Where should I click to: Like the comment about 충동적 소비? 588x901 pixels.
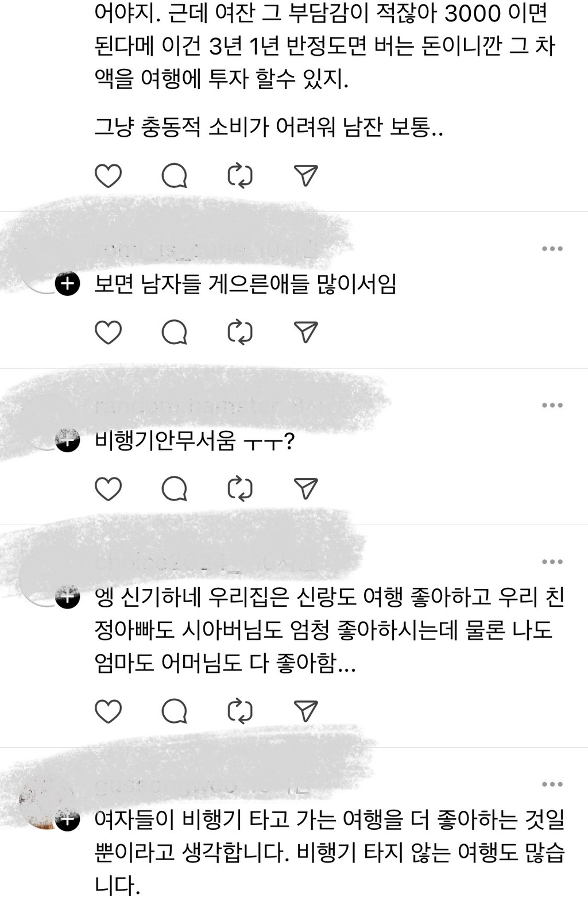click(108, 176)
